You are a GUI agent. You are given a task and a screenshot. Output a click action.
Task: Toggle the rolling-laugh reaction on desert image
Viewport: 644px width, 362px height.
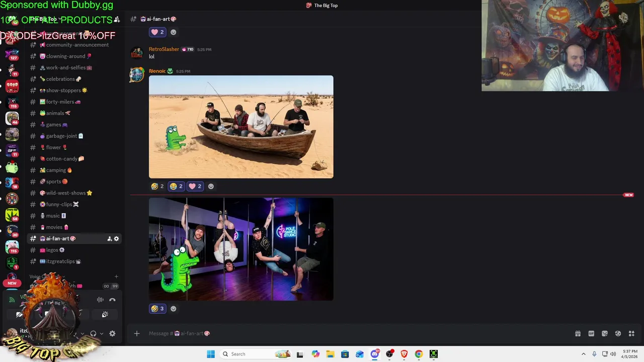point(157,187)
